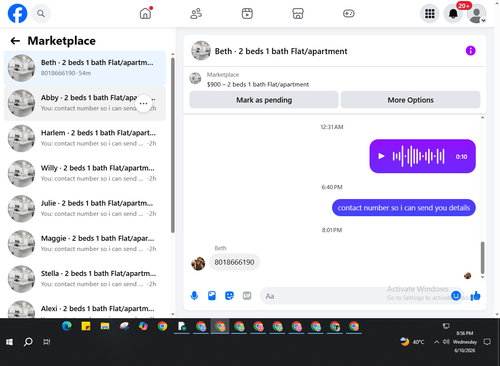The height and width of the screenshot is (366, 500).
Task: Show hidden system tray icons chevron
Action: [x=436, y=342]
